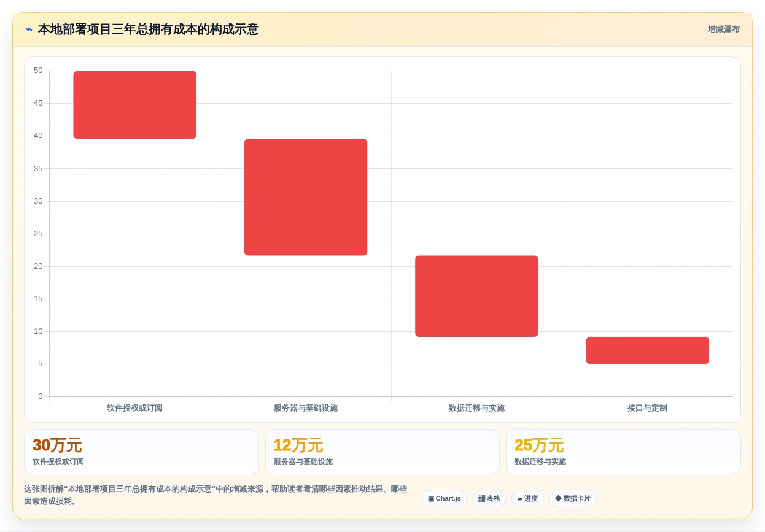Select the 数据迁移与实施 red bar
The width and height of the screenshot is (765, 532).
tap(476, 296)
